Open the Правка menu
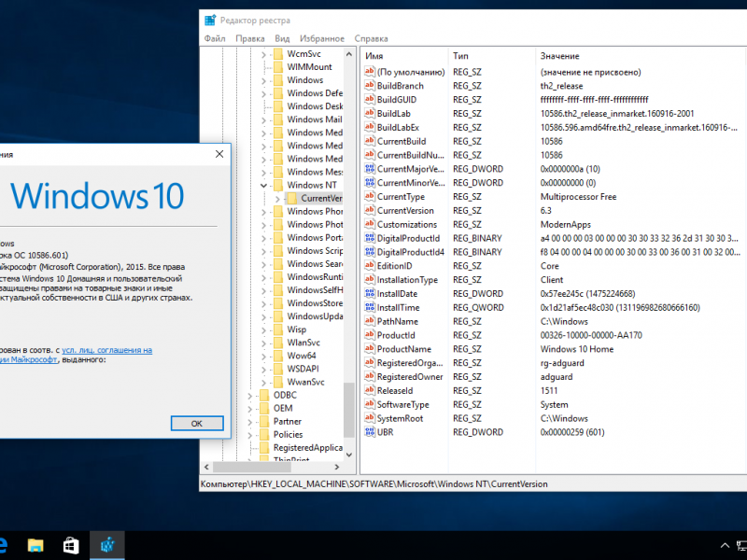Viewport: 747px width, 560px height. [x=250, y=38]
